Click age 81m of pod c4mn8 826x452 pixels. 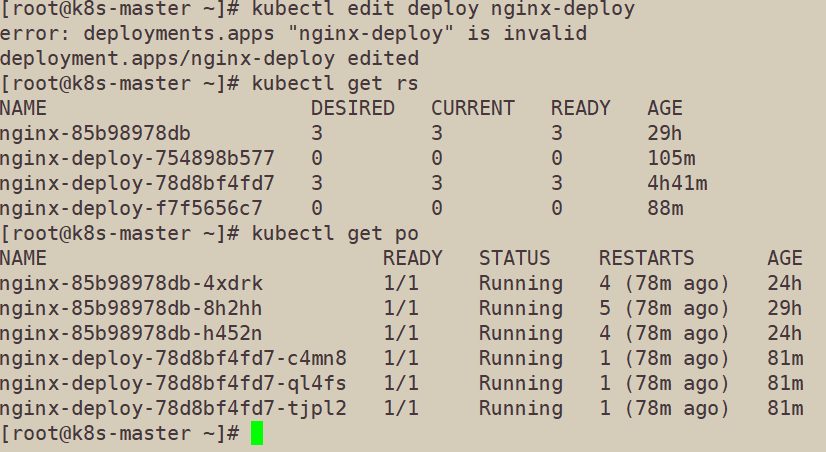[785, 359]
